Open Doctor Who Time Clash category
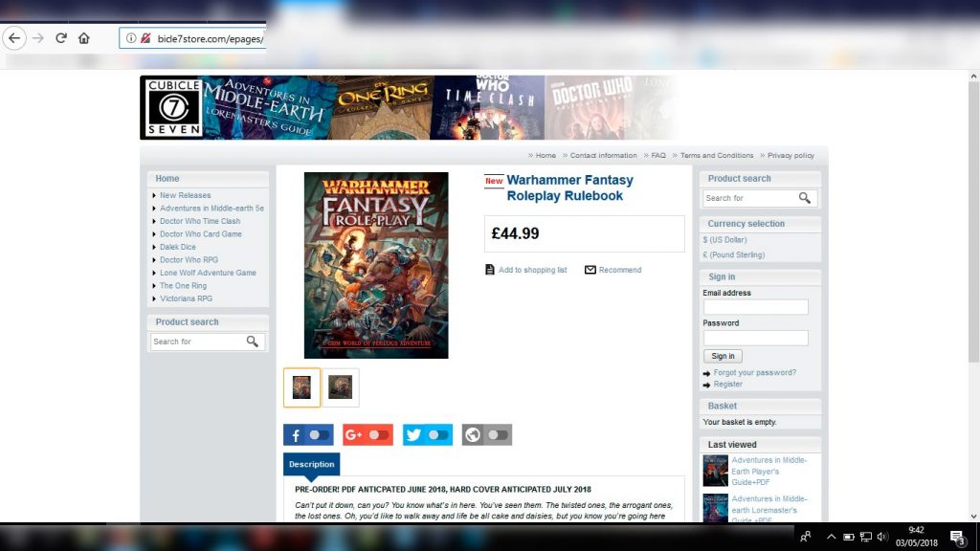The width and height of the screenshot is (980, 551). pos(200,221)
